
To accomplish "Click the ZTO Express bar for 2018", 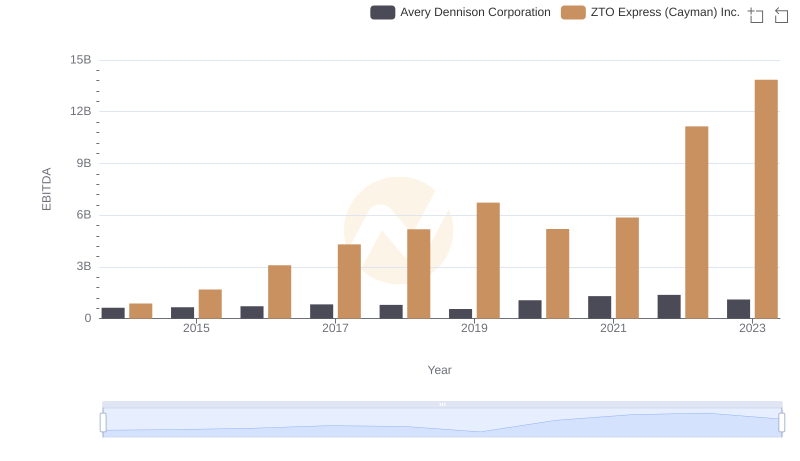I will [419, 274].
